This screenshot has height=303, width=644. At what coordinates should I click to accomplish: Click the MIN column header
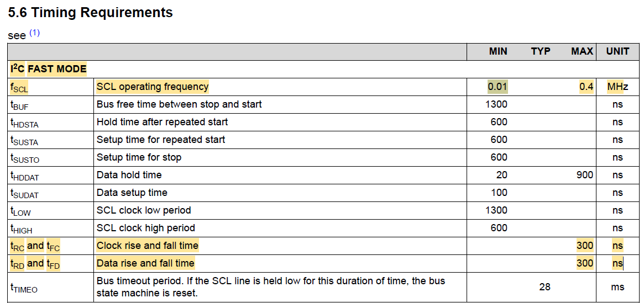click(x=498, y=51)
